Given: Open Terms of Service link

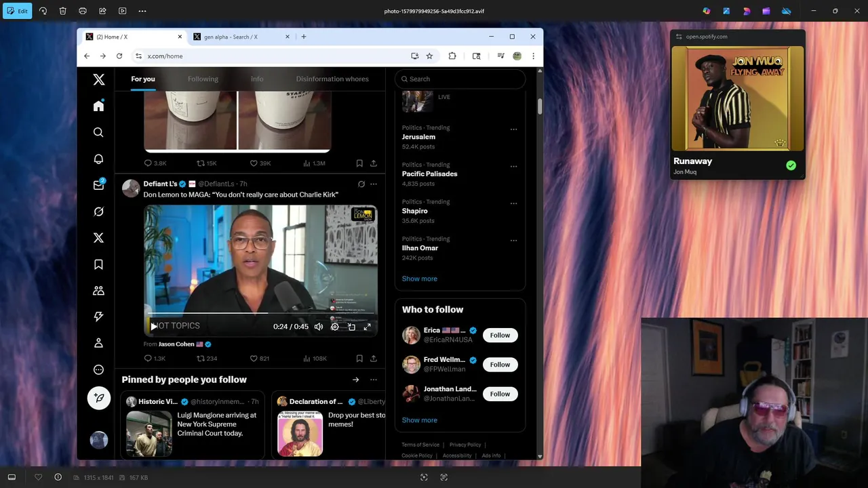Looking at the screenshot, I should 420,445.
